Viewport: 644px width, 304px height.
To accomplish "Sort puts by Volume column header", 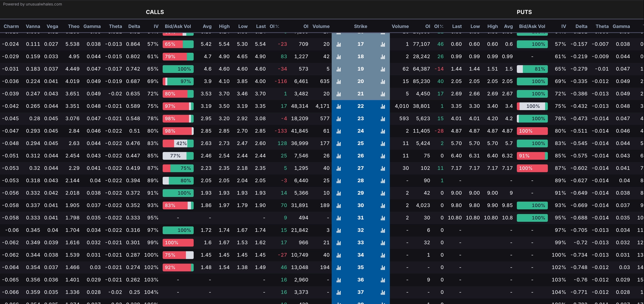I will [400, 26].
